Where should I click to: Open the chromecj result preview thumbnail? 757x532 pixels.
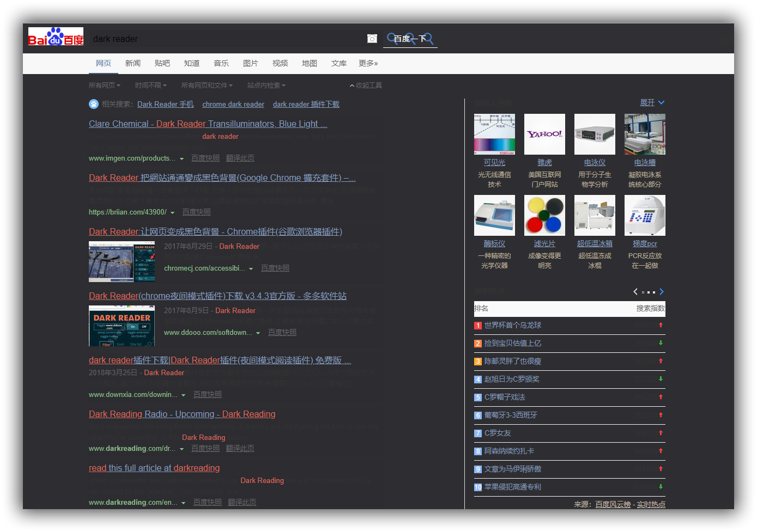pos(122,262)
